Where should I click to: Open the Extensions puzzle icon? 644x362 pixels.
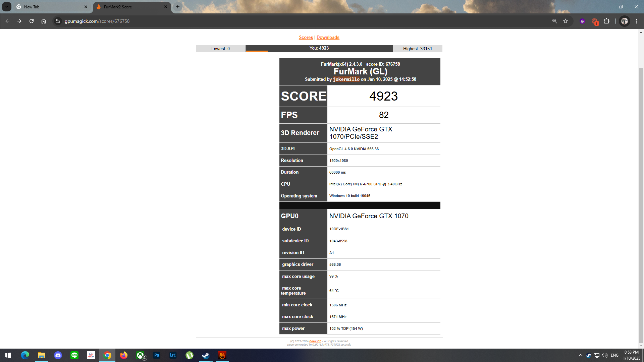pos(606,21)
